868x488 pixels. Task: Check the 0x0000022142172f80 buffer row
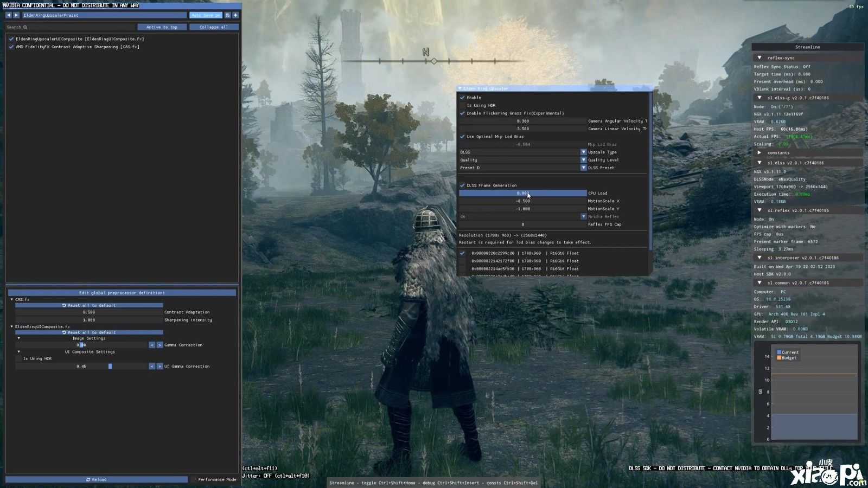tap(462, 261)
